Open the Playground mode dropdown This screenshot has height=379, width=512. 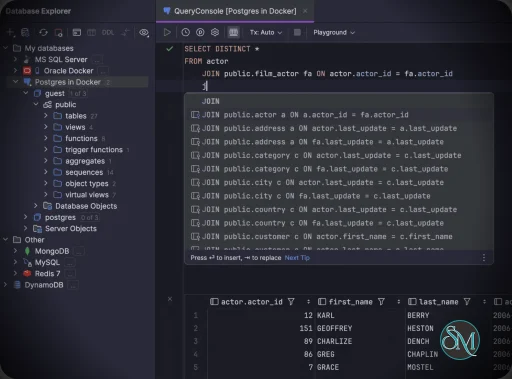pyautogui.click(x=334, y=32)
